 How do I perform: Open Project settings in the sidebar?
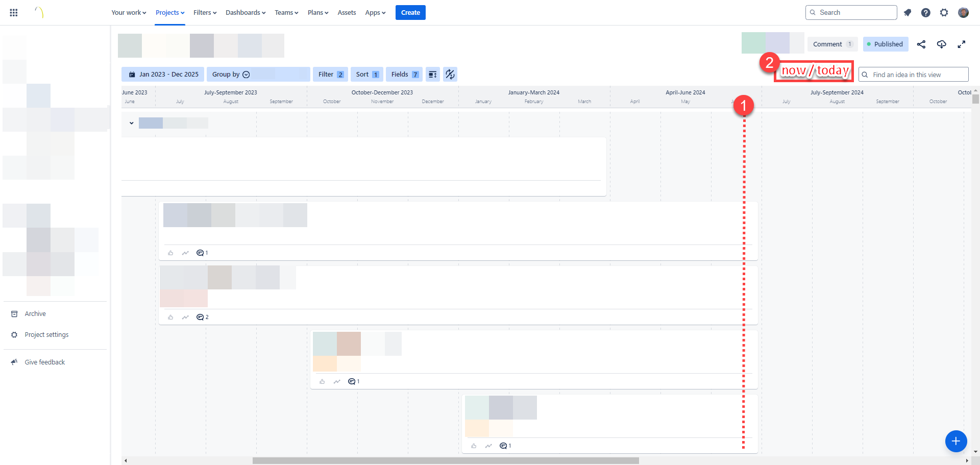(x=46, y=335)
